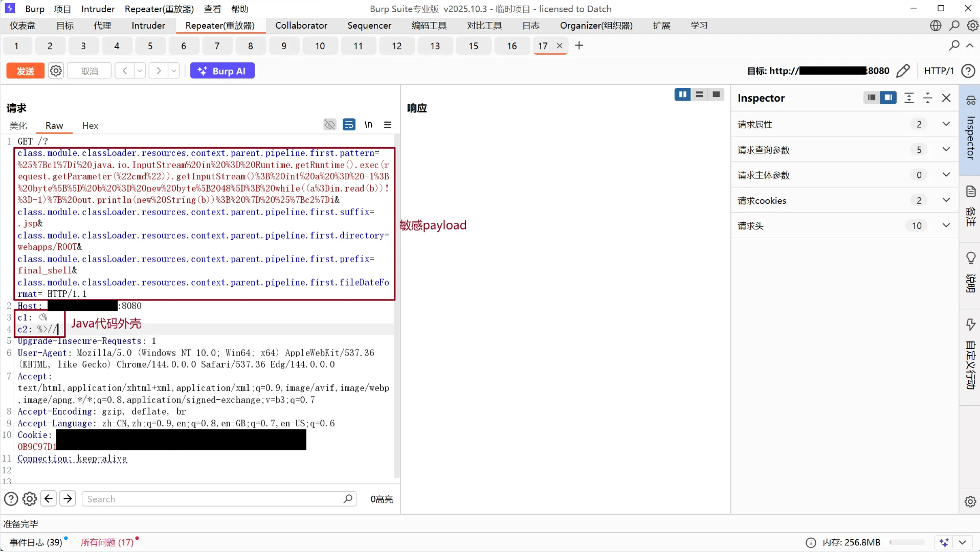Open the global search magnifier in the top bar
The height and width of the screenshot is (552, 980).
[x=954, y=26]
